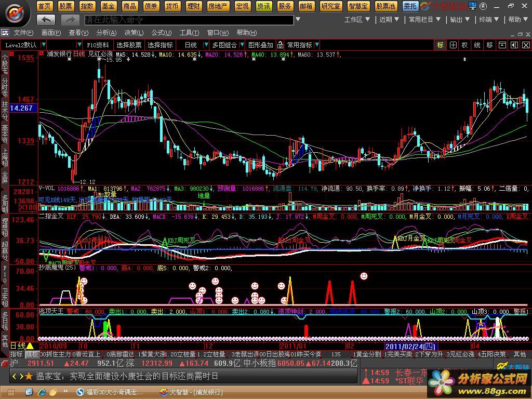532x399 pixels.
Task: Open the 股票池 stock pool
Action: point(386,6)
